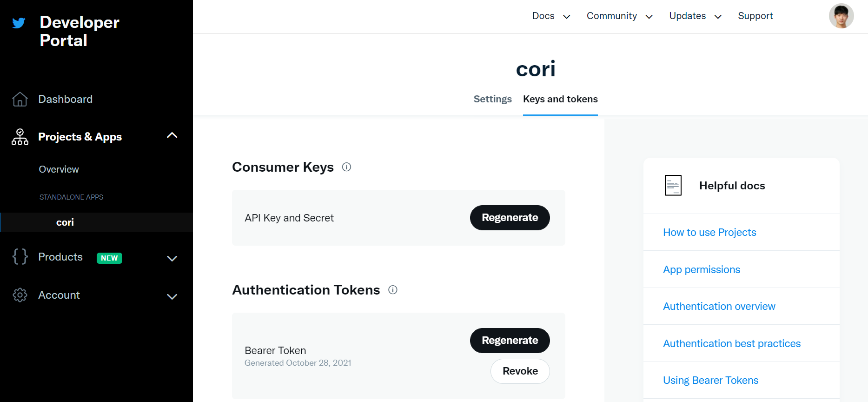Click the Consumer Keys info icon
This screenshot has height=402, width=868.
click(x=346, y=167)
